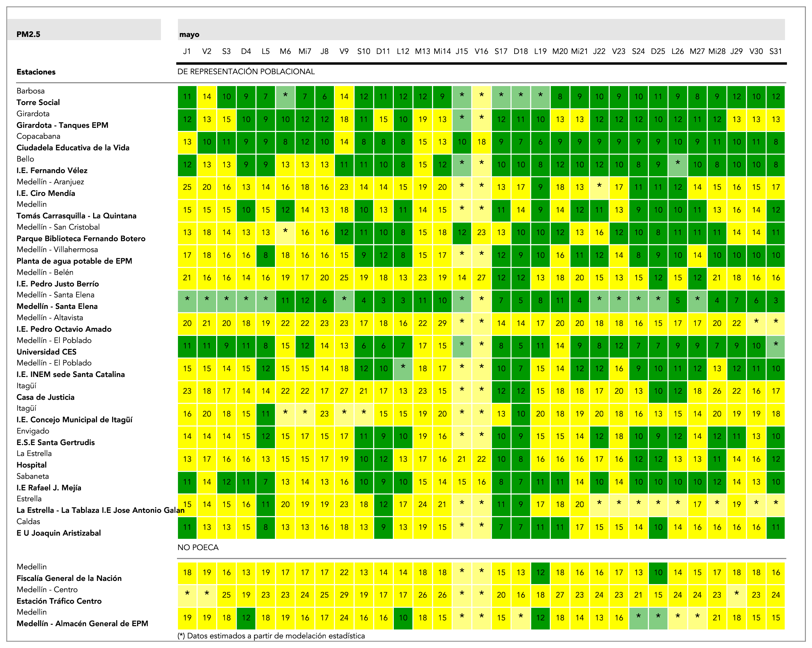Viewport: 812px width, 648px height.
Task: Click the Mi14 day column header
Action: click(x=442, y=52)
